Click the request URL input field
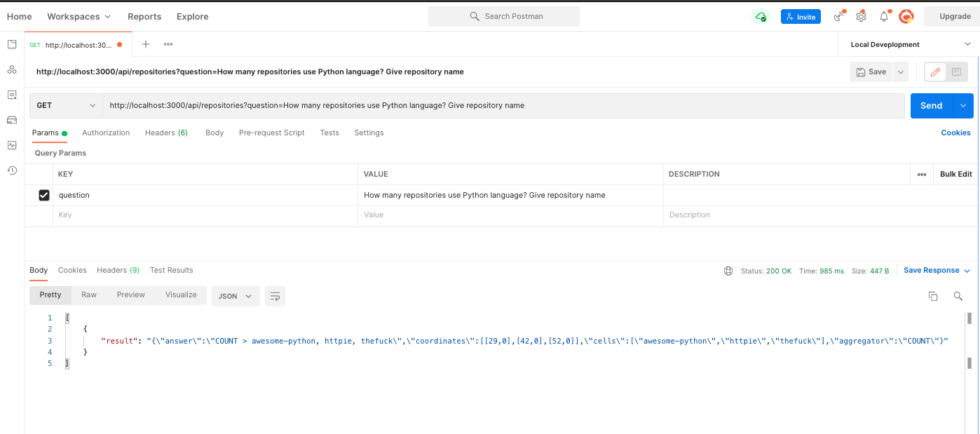 pos(503,105)
